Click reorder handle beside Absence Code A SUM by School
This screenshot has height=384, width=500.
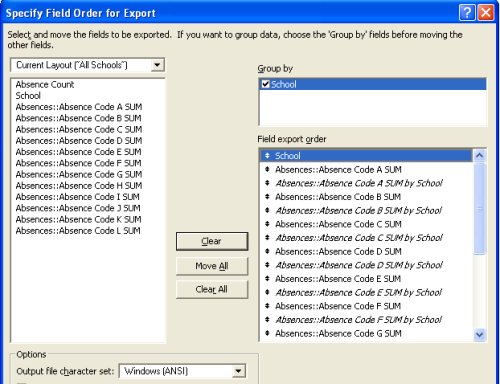[x=267, y=183]
